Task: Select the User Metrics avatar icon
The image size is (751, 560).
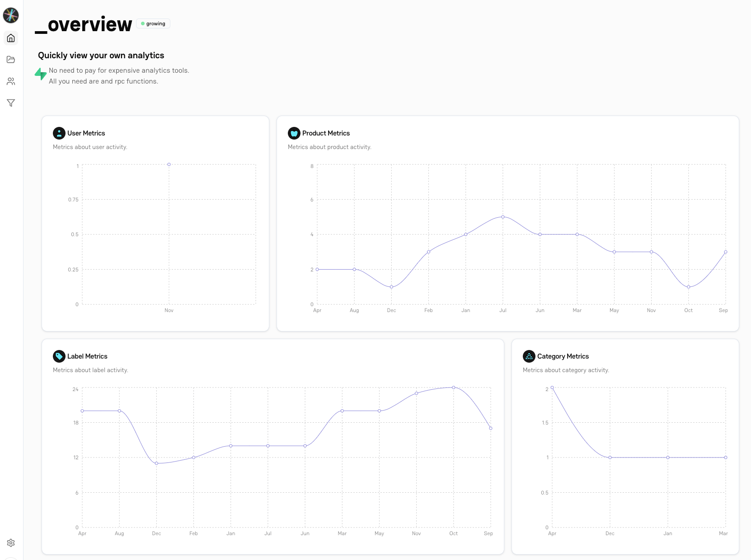Action: point(59,133)
